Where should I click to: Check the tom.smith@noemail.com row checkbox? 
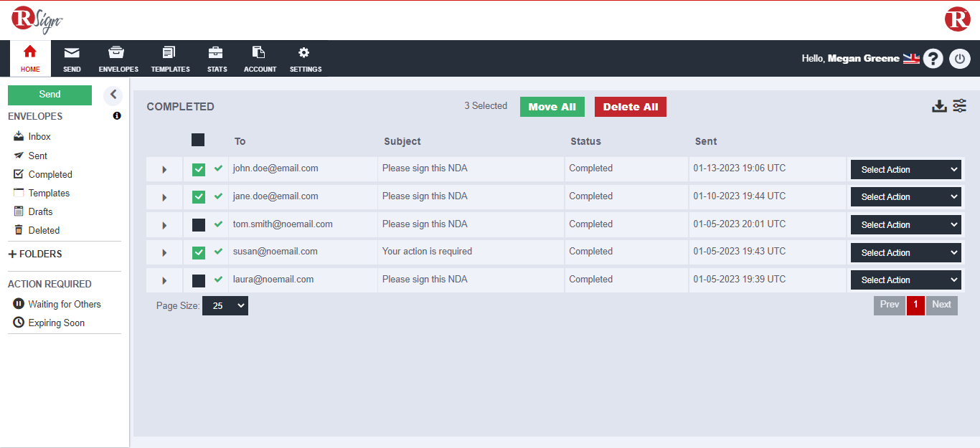199,225
